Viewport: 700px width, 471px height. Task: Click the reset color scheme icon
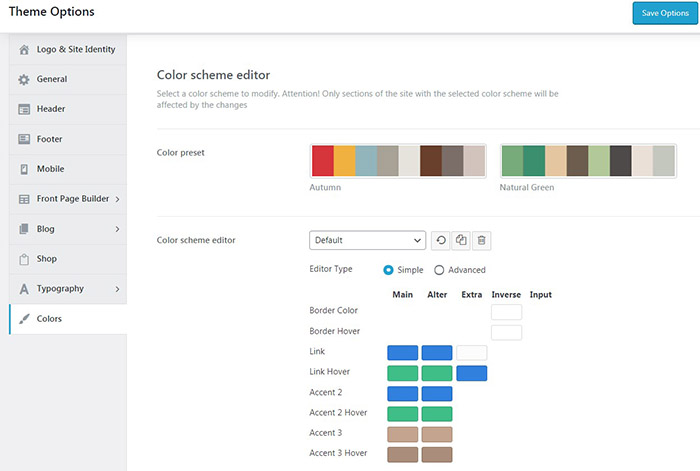[441, 240]
